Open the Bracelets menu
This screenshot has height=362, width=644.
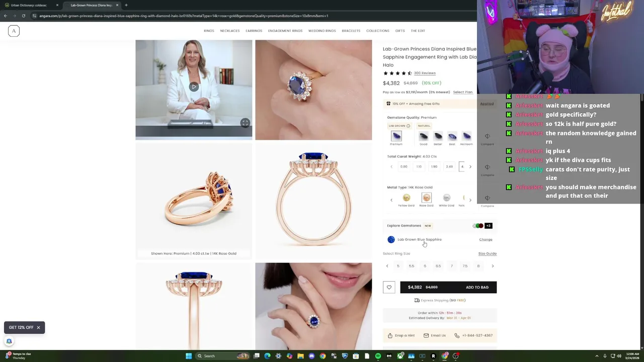[x=351, y=31]
